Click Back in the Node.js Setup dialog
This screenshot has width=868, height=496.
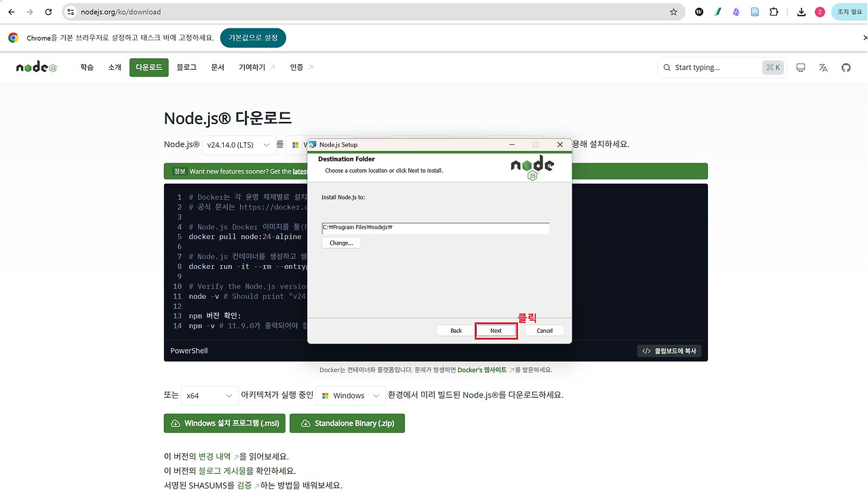pos(456,331)
